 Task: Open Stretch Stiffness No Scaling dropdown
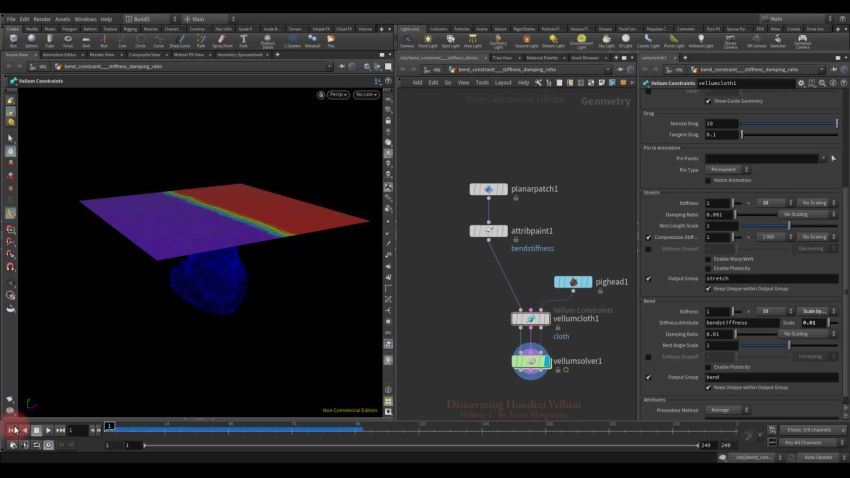tap(817, 203)
